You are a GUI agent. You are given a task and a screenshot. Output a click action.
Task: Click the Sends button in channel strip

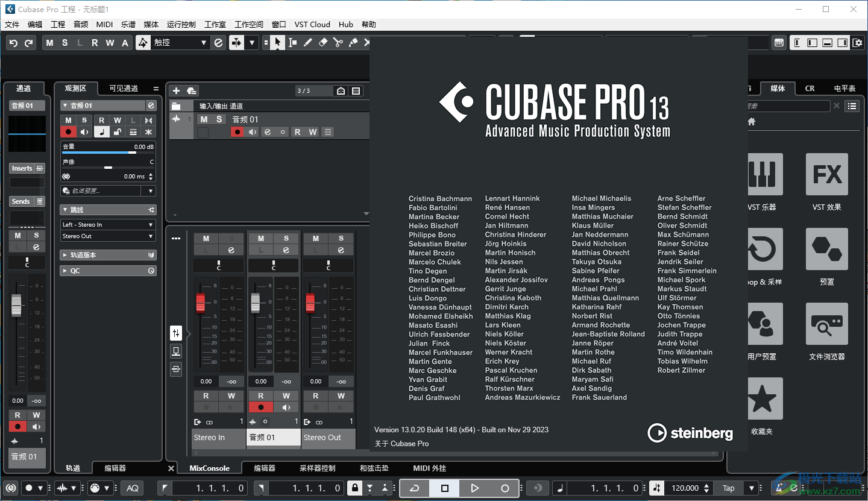(21, 201)
